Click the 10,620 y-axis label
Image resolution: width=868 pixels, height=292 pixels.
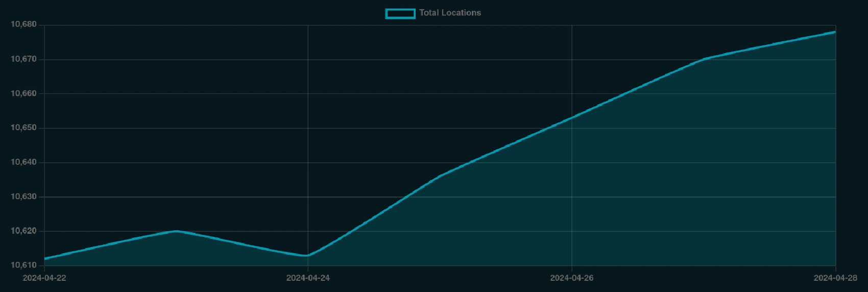pos(23,231)
